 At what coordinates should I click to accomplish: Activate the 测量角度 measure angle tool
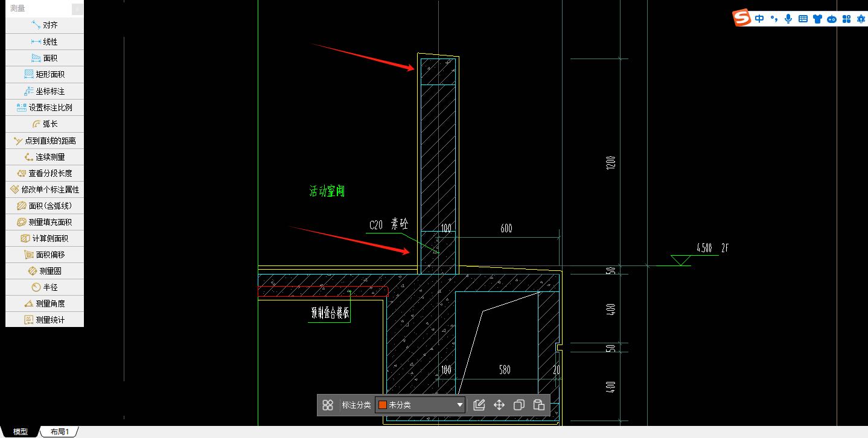point(45,303)
